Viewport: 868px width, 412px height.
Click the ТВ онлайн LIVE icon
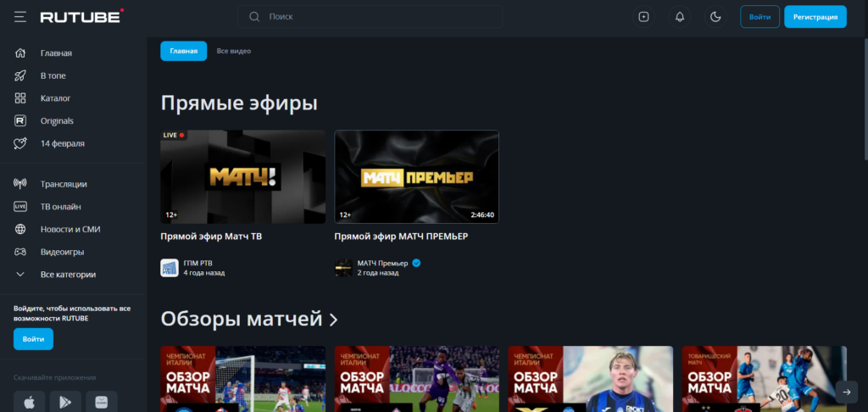[x=20, y=207]
